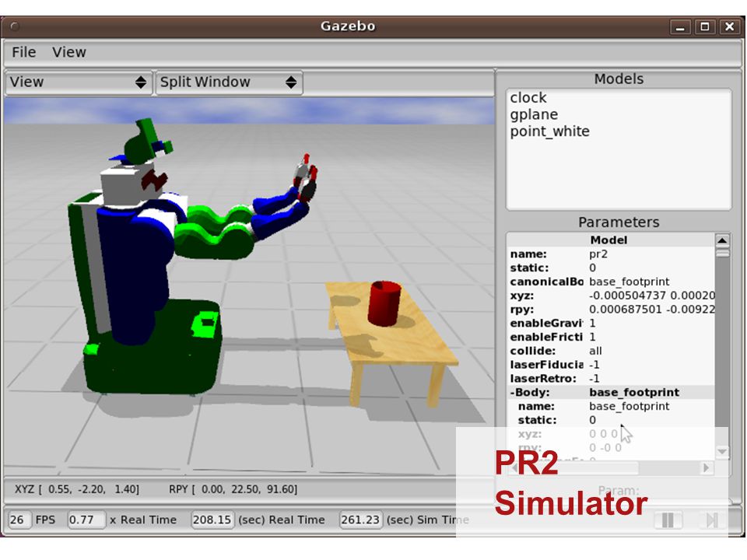
Task: Click the model static value 0
Action: click(592, 268)
